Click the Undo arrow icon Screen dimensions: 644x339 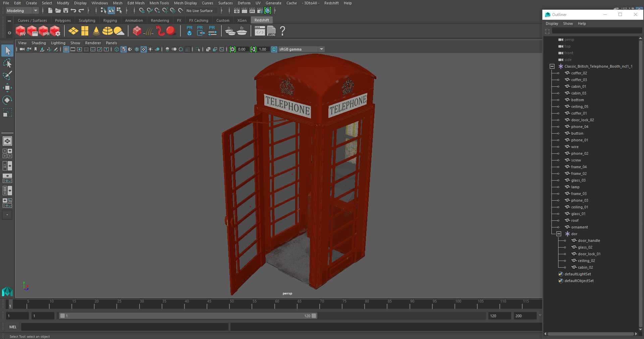73,11
